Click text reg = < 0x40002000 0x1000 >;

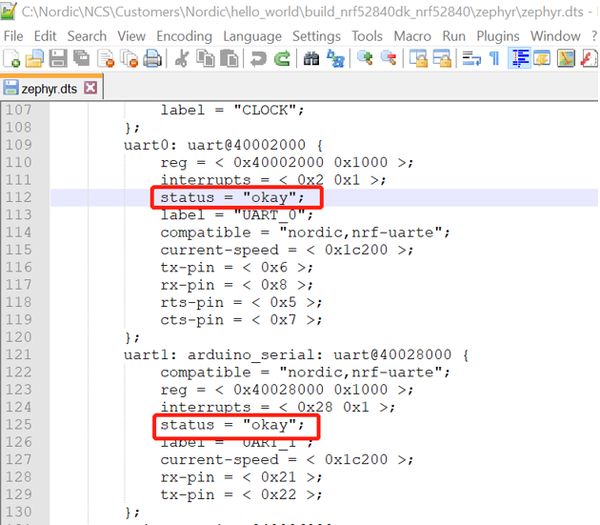point(287,162)
